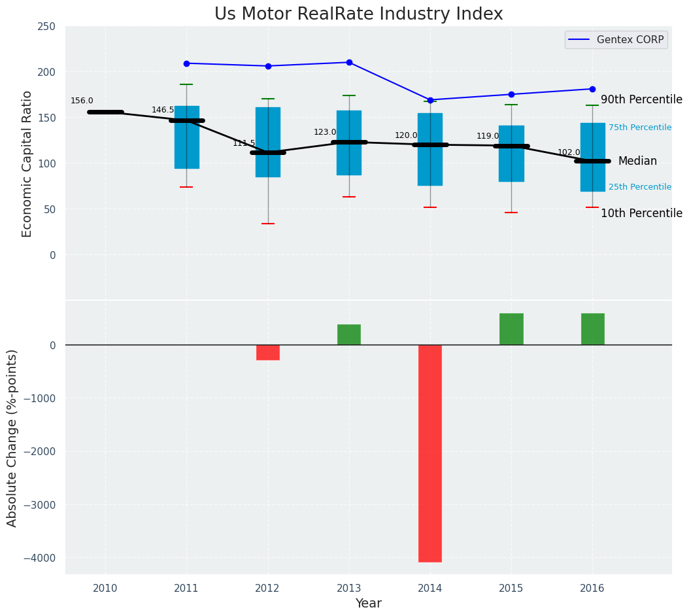Screen dimensions: 689x616
Task: Click the green 2015 absolute change bar
Action: 511,329
